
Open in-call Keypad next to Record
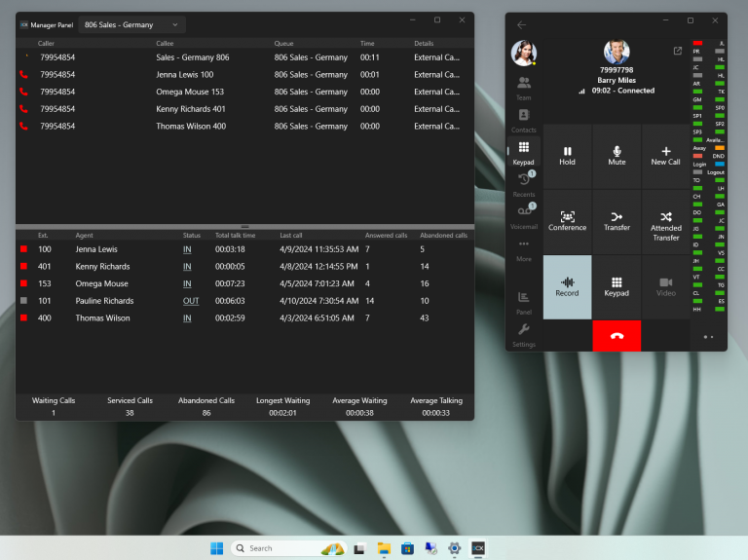617,287
